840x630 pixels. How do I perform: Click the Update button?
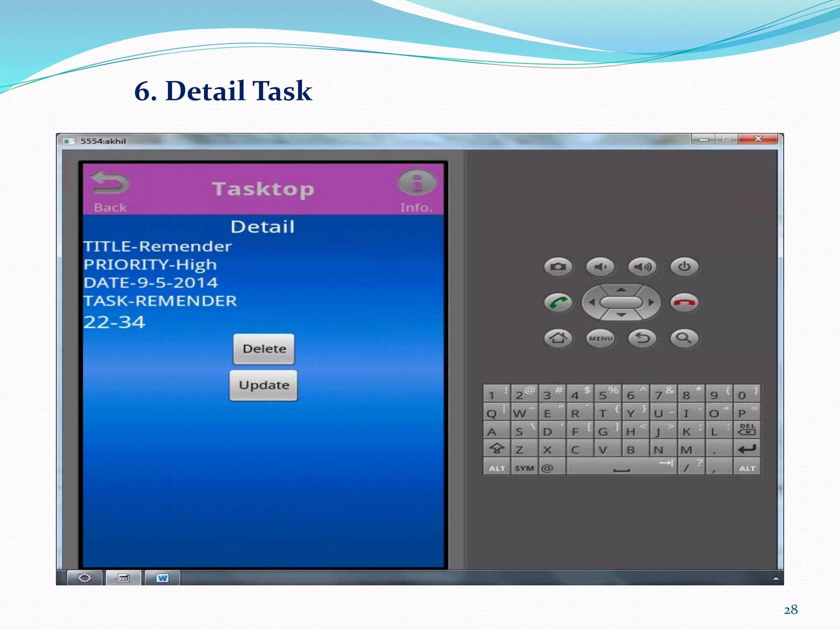pyautogui.click(x=263, y=386)
